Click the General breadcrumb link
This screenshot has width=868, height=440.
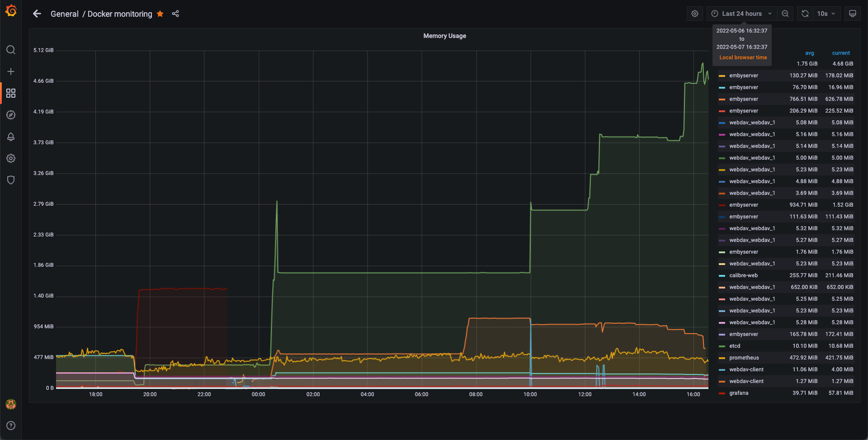coord(64,14)
